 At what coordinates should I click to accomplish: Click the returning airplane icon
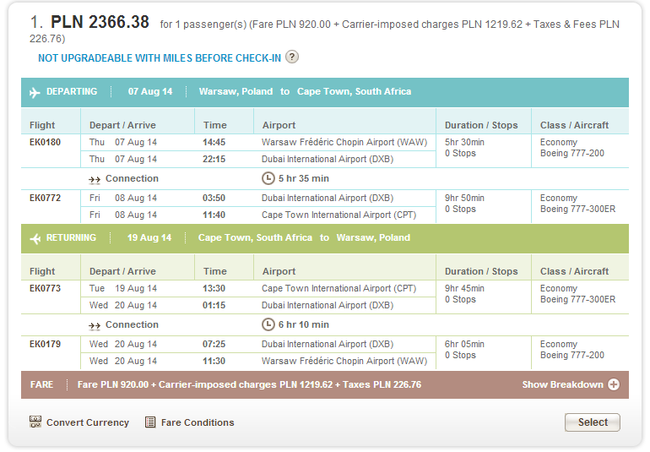click(x=35, y=238)
